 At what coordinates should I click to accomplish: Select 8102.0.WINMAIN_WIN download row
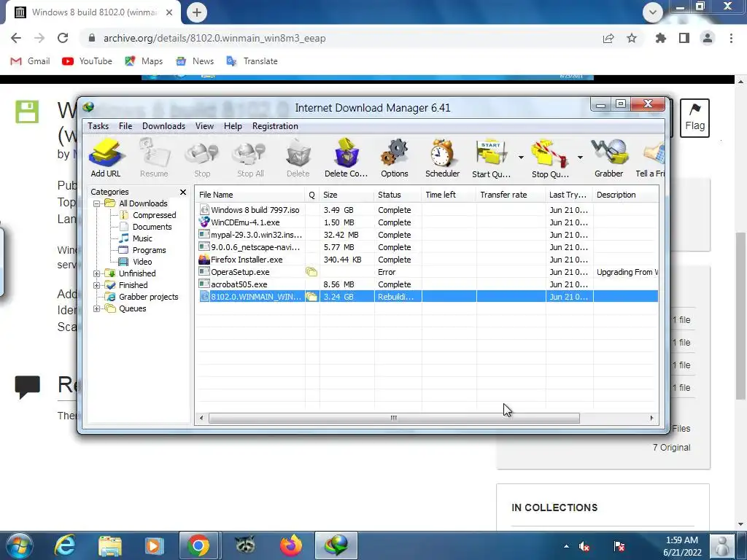[427, 297]
